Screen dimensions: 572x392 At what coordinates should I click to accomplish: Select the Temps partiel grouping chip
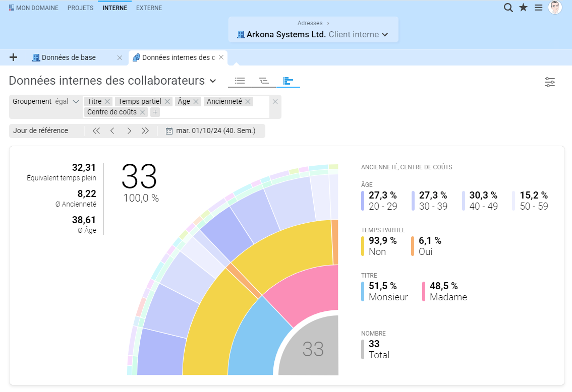coord(139,101)
